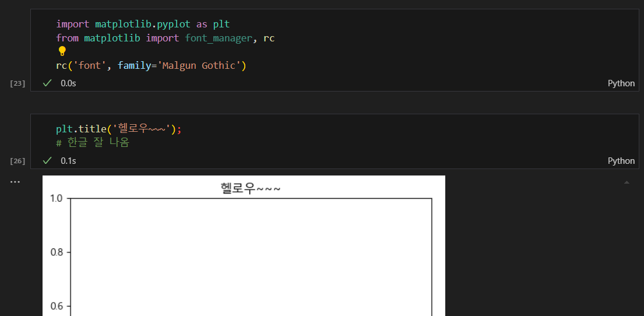
Task: Click the green comment '# 한글 잘 나옴'
Action: coord(93,143)
